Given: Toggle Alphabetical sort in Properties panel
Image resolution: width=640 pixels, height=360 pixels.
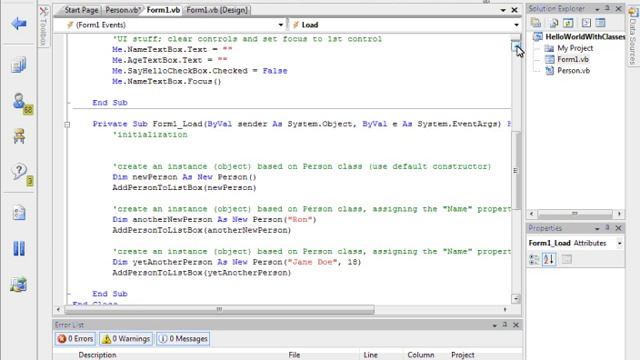Looking at the screenshot, I should tap(549, 259).
